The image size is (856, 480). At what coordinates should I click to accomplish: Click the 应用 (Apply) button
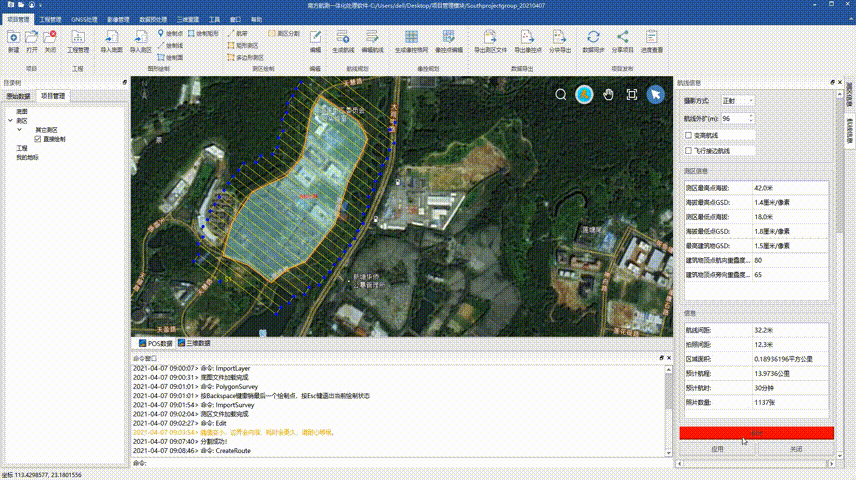[717, 449]
